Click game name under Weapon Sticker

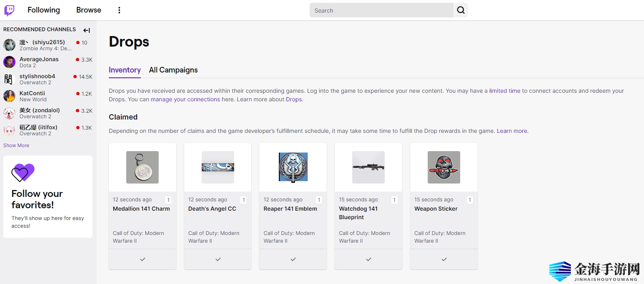point(440,237)
